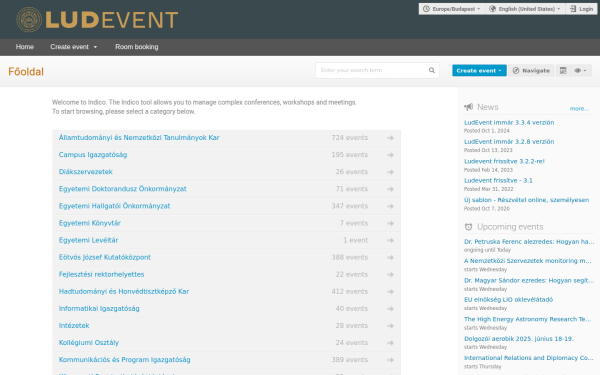Screen dimensions: 600x375
Task: Open Egyetemi Doktorandusz Önkormányzat category
Action: [122, 189]
